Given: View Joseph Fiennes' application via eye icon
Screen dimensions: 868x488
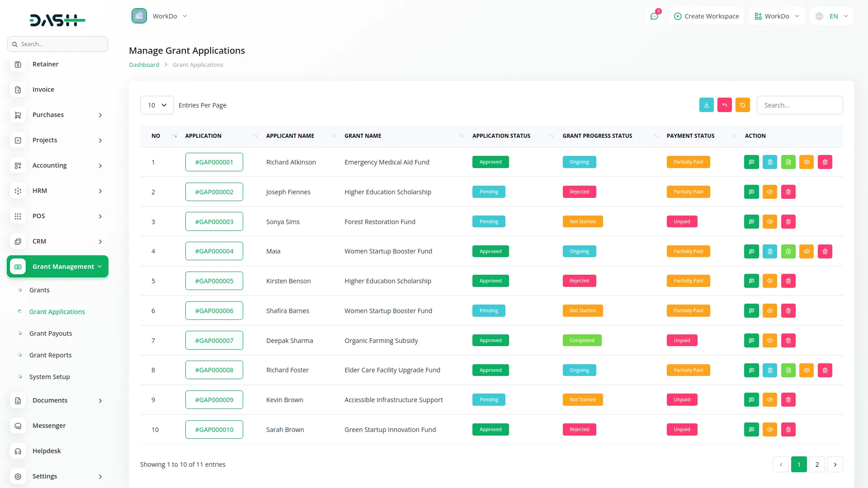Looking at the screenshot, I should (770, 192).
